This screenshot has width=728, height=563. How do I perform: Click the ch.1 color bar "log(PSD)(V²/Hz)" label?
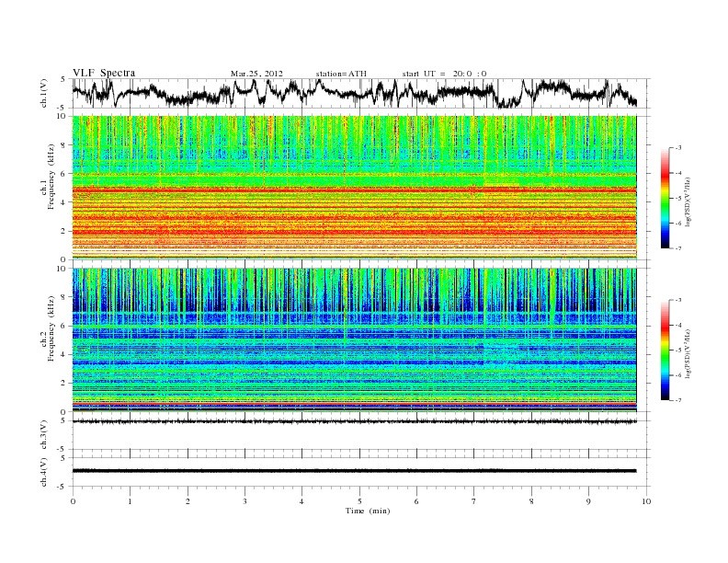pyautogui.click(x=688, y=202)
